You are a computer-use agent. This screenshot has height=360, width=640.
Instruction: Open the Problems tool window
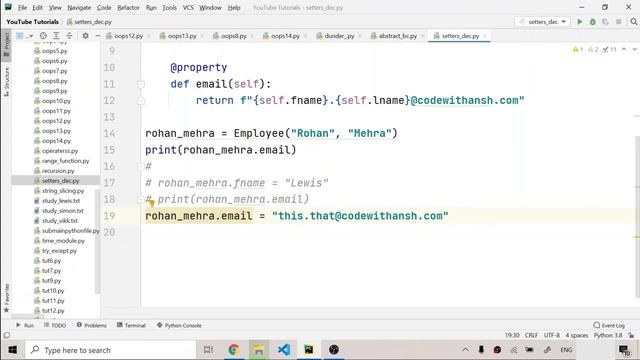click(x=91, y=325)
